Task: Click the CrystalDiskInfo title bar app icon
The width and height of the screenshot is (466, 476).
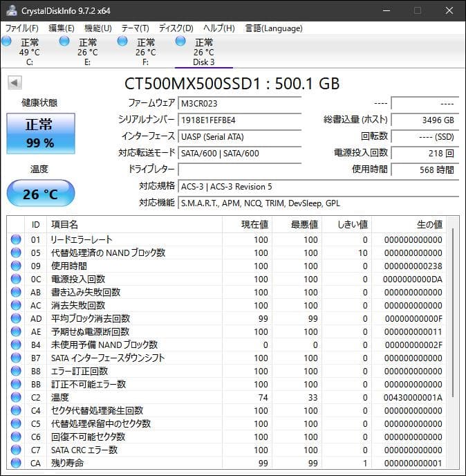Action: pos(12,10)
